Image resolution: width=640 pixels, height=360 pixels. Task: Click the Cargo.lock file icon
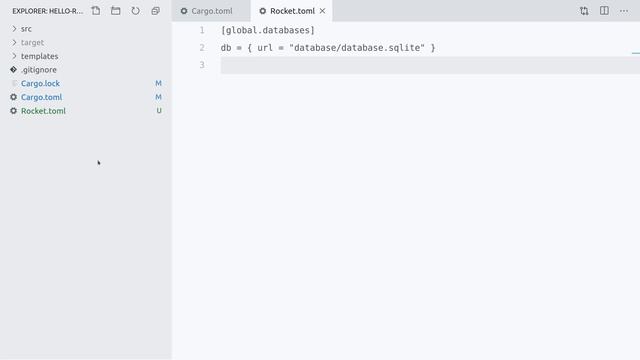pyautogui.click(x=14, y=83)
